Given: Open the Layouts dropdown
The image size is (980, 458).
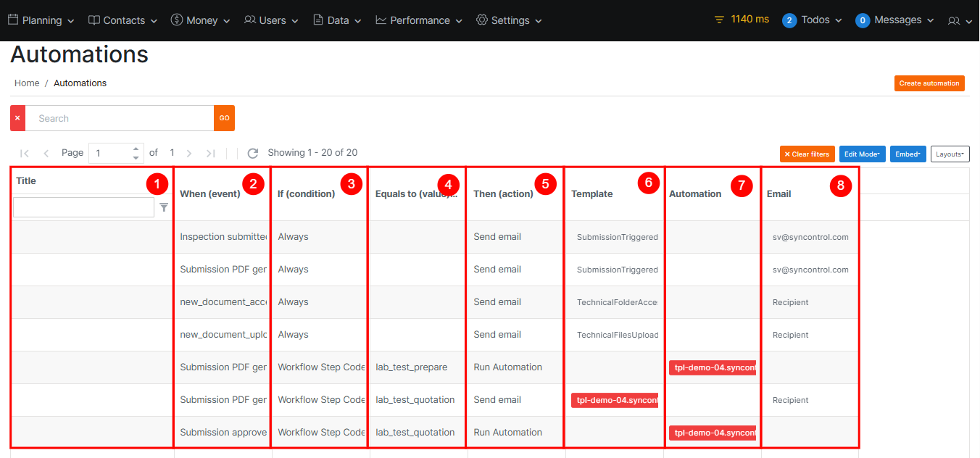Looking at the screenshot, I should point(950,154).
